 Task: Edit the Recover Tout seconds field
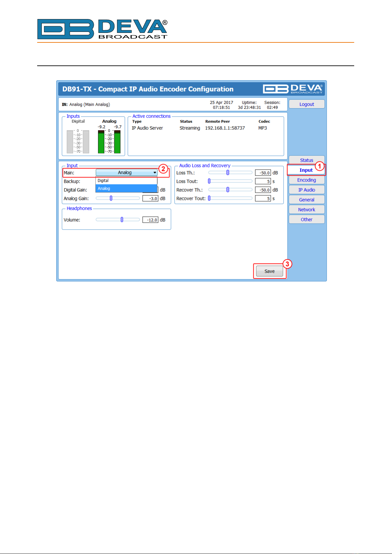coord(263,199)
